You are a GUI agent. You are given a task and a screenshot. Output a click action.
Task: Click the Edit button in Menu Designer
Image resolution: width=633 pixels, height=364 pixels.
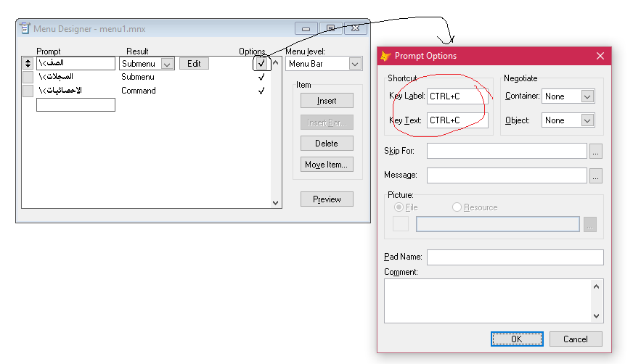(x=194, y=64)
